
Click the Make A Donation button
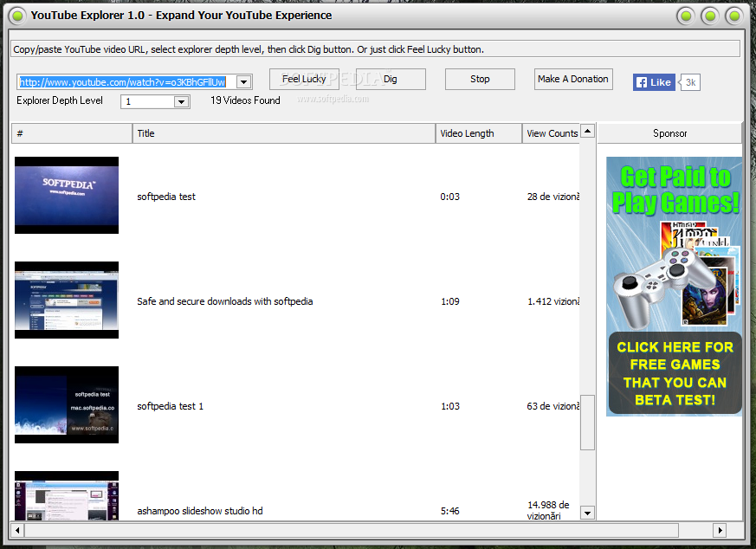(572, 79)
